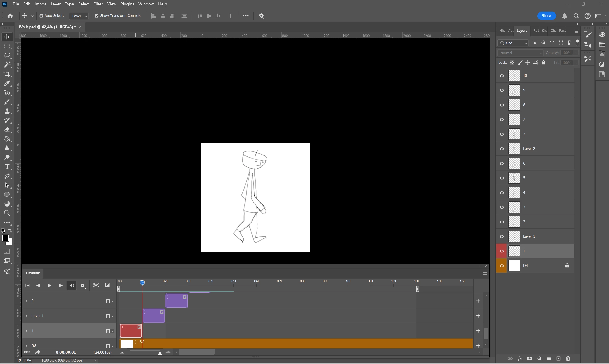Hide layer 10 using its eye icon
Screen dimensions: 609x364
pyautogui.click(x=502, y=76)
